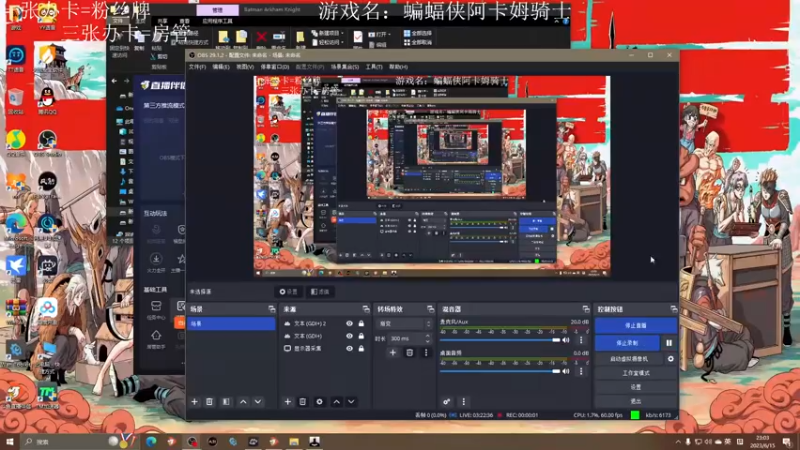Image resolution: width=800 pixels, height=450 pixels.
Task: Toggle visibility of 文本 (GDI+) 2 source
Action: 349,323
